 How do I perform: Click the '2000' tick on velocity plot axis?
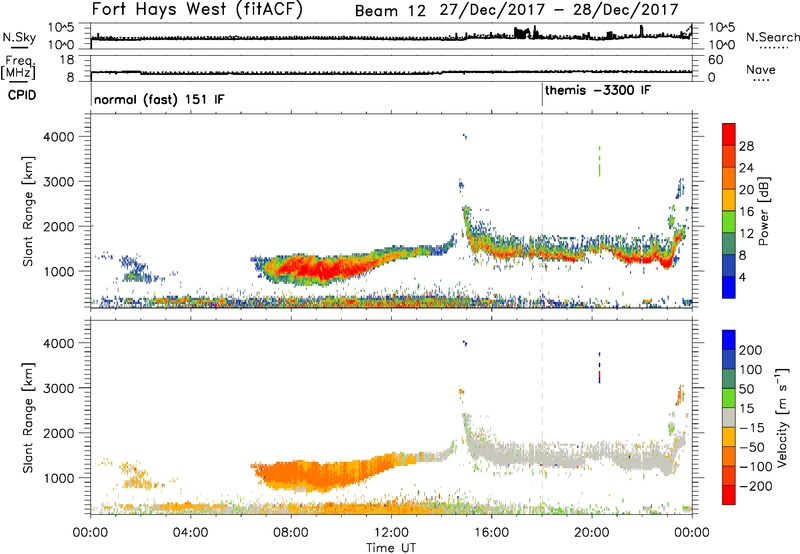point(59,433)
